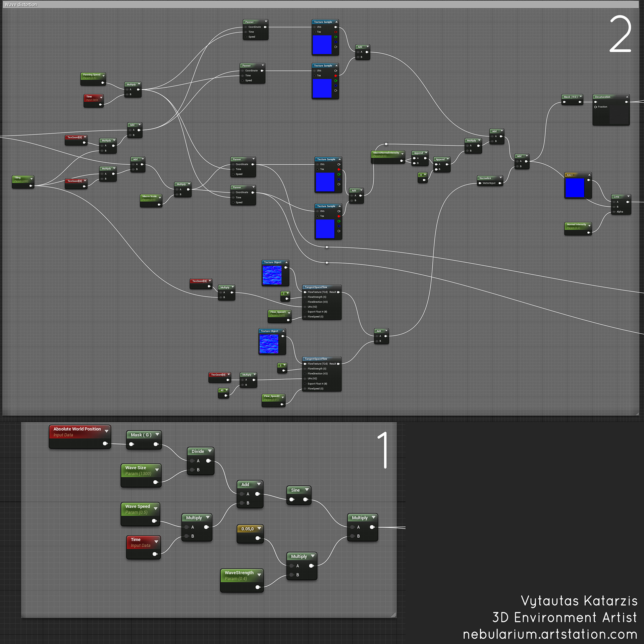
Task: Select the Normal Intensity parameter node
Action: click(578, 228)
